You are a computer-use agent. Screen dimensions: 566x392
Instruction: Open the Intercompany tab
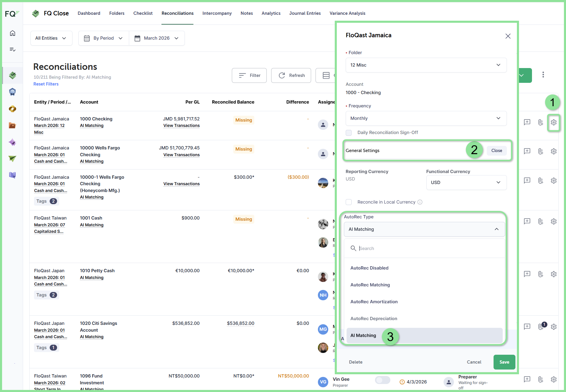pos(217,13)
